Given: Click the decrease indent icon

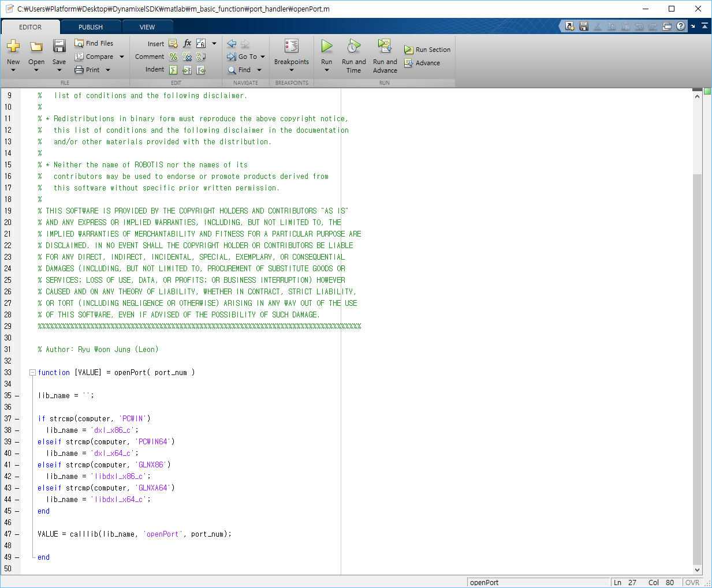Looking at the screenshot, I should pos(201,70).
